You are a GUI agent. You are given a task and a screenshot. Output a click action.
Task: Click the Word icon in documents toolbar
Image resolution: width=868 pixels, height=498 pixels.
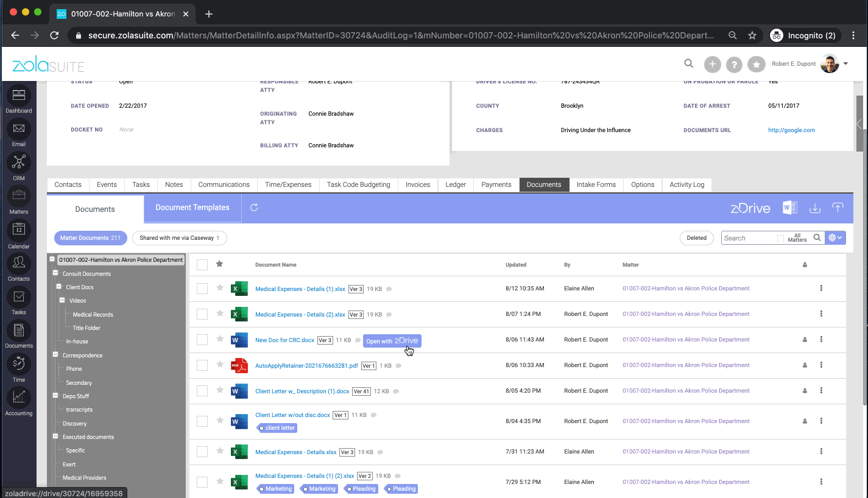pyautogui.click(x=790, y=208)
